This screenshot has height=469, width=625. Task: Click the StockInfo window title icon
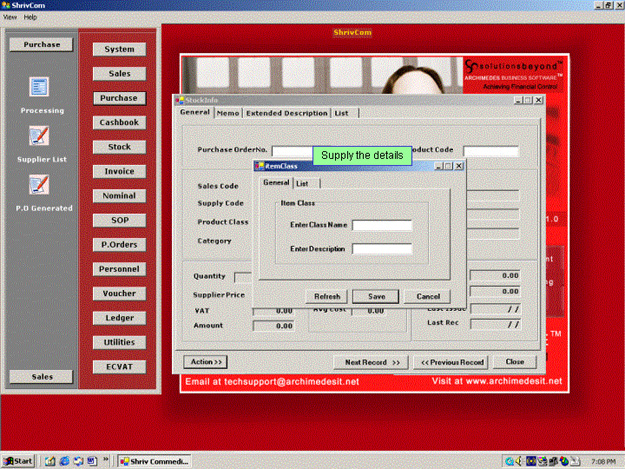[181, 100]
